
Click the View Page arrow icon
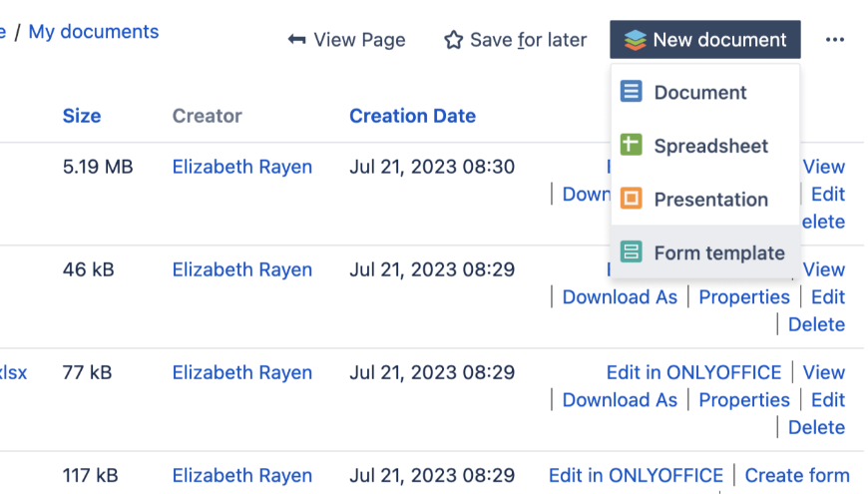(x=296, y=40)
